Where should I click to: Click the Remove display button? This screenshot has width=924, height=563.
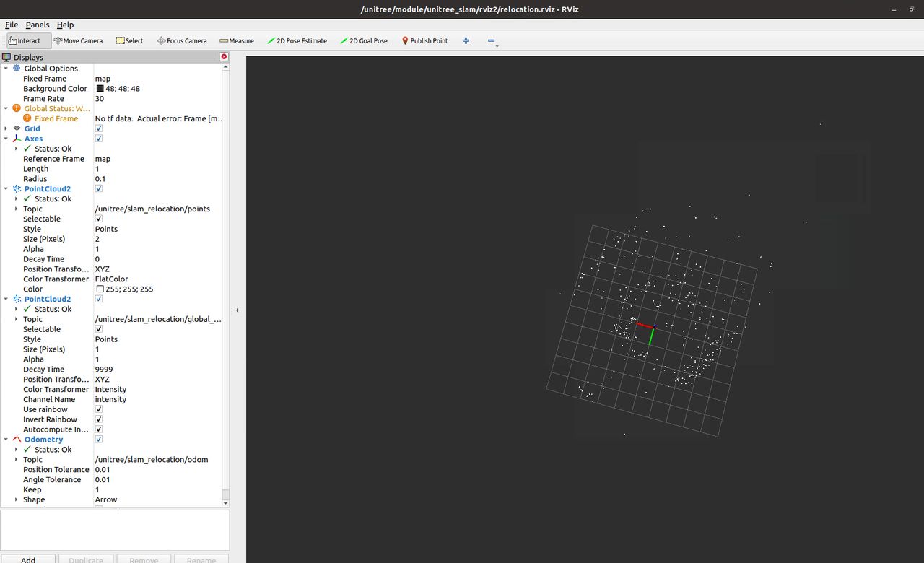(x=144, y=559)
